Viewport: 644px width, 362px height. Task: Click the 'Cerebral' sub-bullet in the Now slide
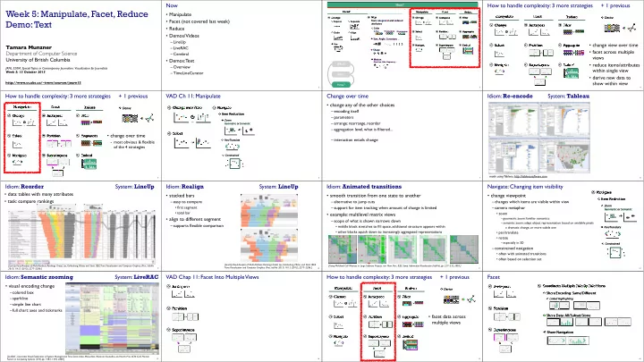pyautogui.click(x=181, y=54)
